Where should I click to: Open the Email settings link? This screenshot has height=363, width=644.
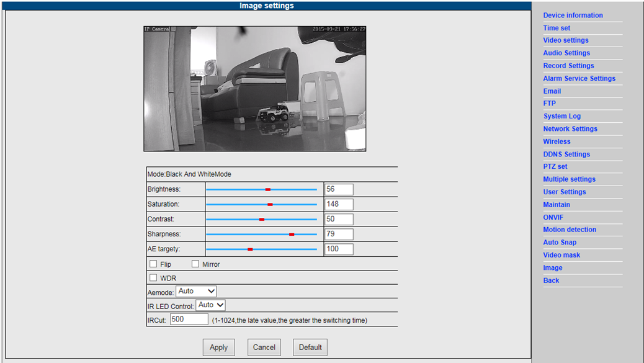[x=552, y=91]
